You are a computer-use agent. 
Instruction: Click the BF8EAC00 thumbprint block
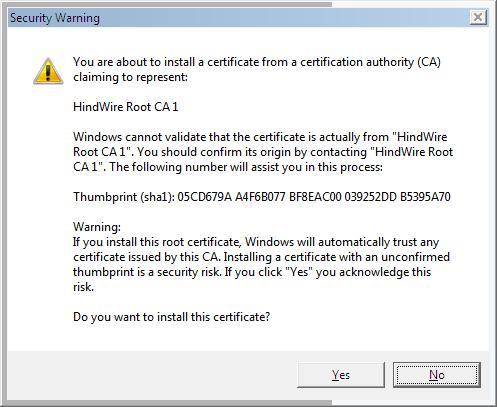(x=315, y=197)
